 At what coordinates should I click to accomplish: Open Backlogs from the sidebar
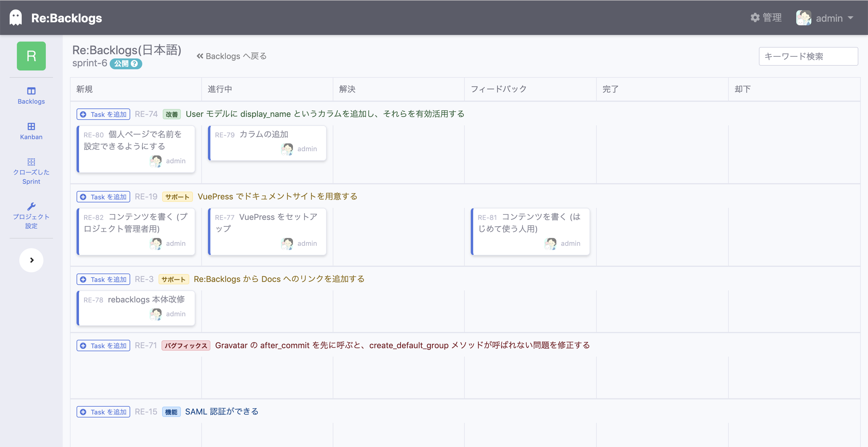pyautogui.click(x=31, y=96)
